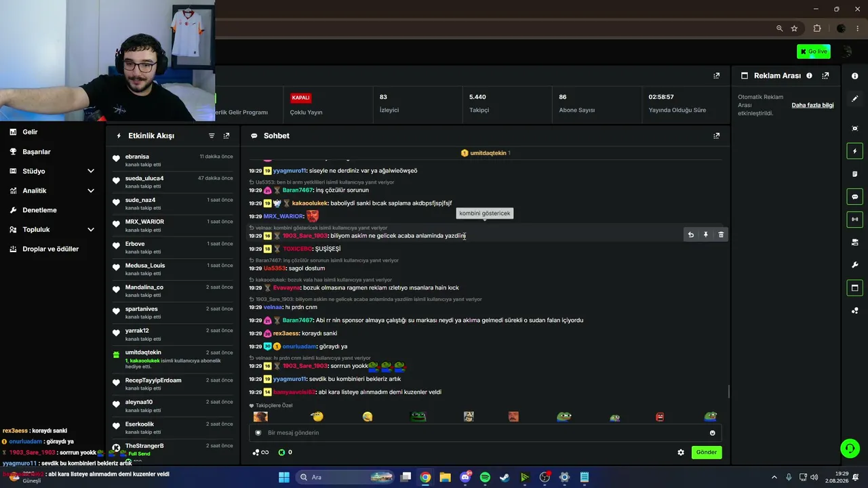
Task: Open the Daha fazla bilgi link
Action: pos(812,105)
